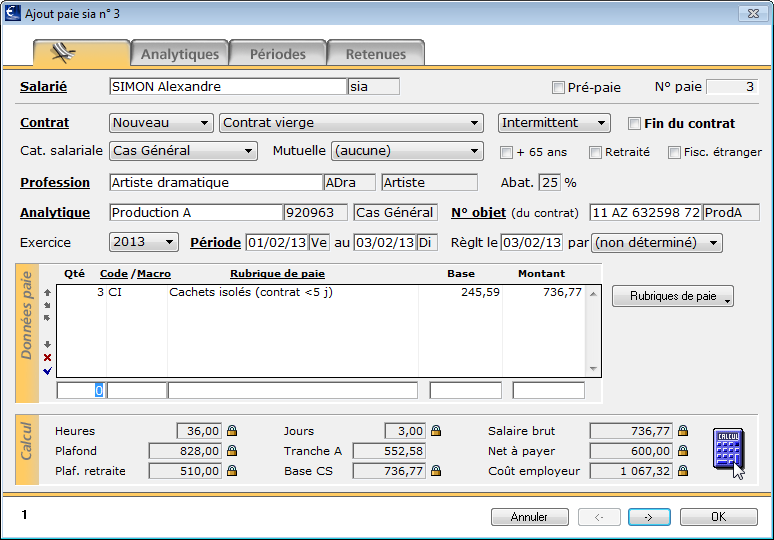
Task: Switch to the Périodes tab
Action: click(x=277, y=53)
